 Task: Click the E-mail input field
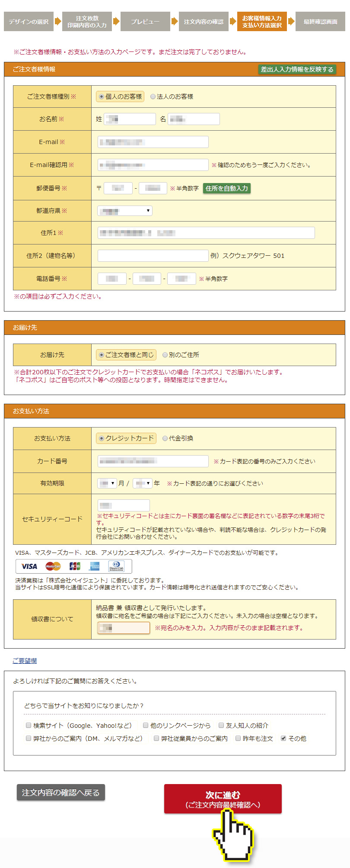[x=153, y=142]
